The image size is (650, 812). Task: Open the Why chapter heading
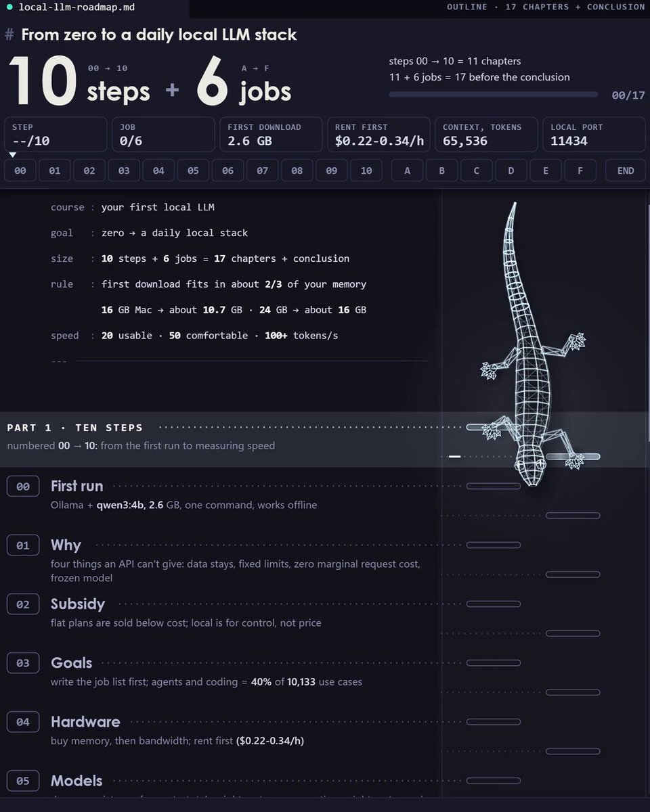(x=66, y=545)
